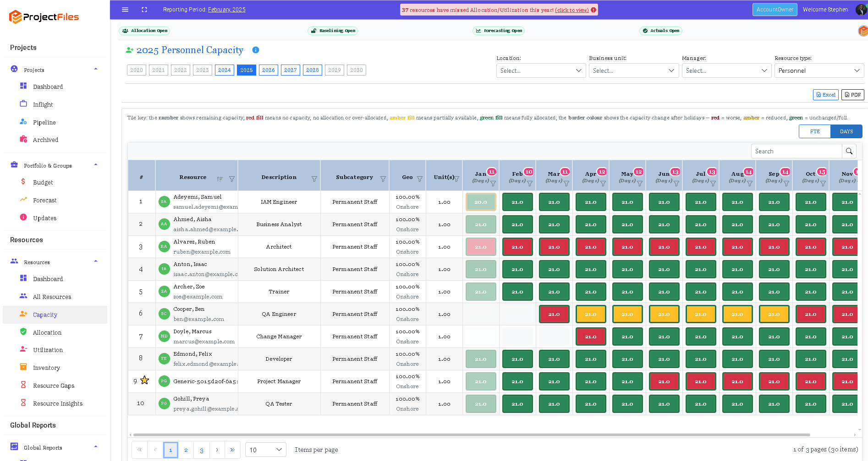Select year 2027
This screenshot has width=868, height=461.
(x=291, y=70)
